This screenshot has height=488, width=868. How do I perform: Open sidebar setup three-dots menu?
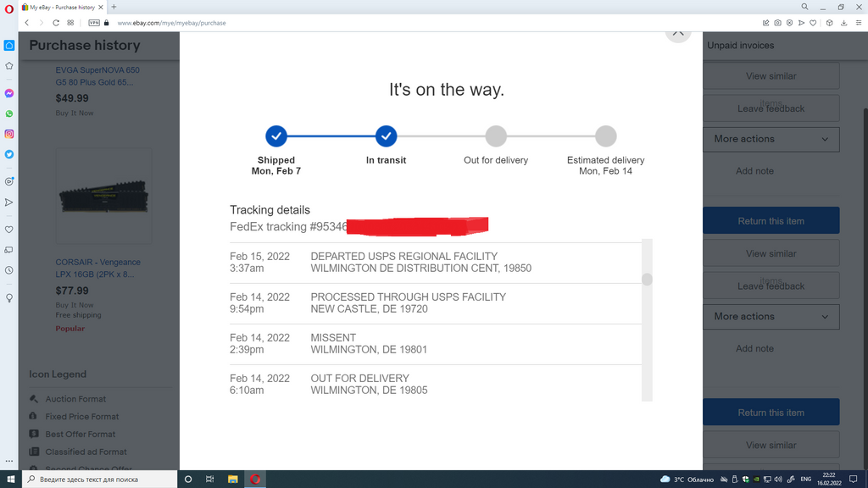[x=8, y=461]
